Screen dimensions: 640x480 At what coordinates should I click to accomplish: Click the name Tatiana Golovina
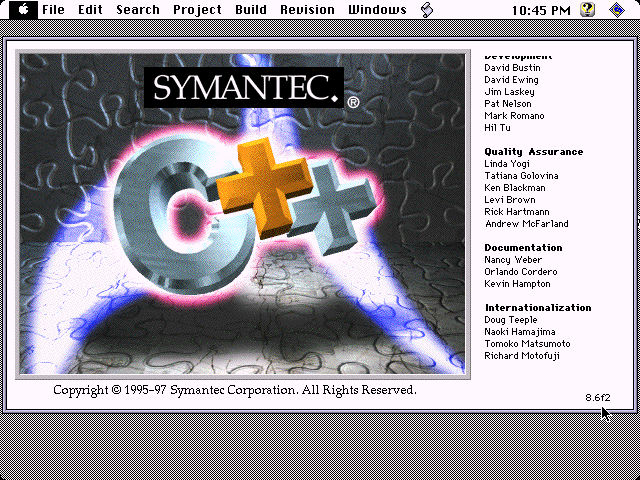point(521,176)
